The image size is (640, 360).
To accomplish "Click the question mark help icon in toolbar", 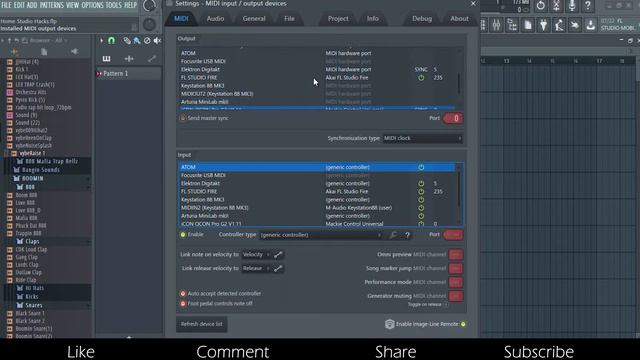I will coord(587,6).
